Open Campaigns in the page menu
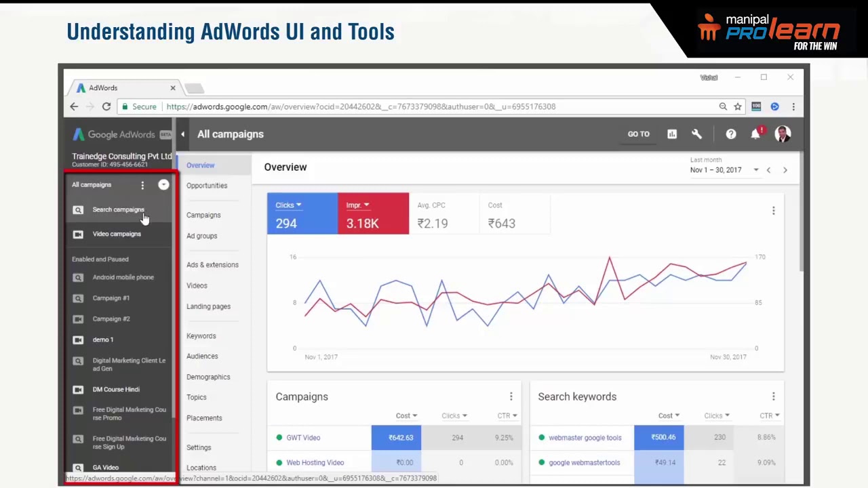The width and height of the screenshot is (868, 488). (x=203, y=216)
